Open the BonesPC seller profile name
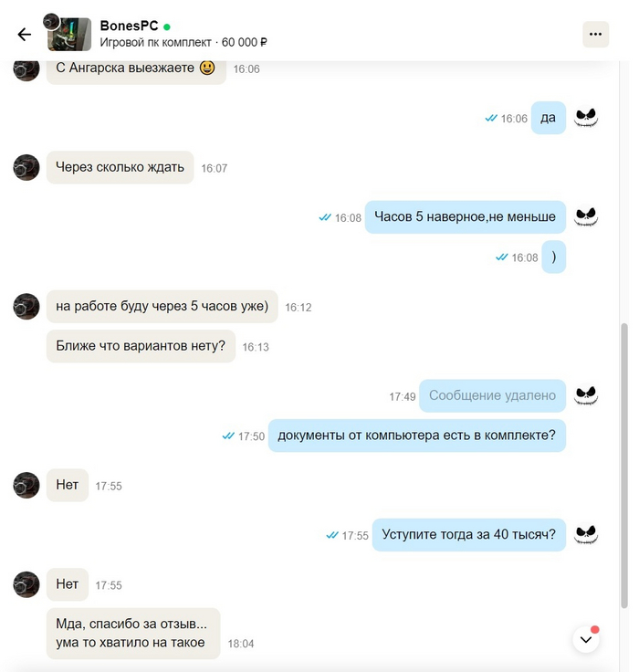This screenshot has width=639, height=672. (129, 26)
